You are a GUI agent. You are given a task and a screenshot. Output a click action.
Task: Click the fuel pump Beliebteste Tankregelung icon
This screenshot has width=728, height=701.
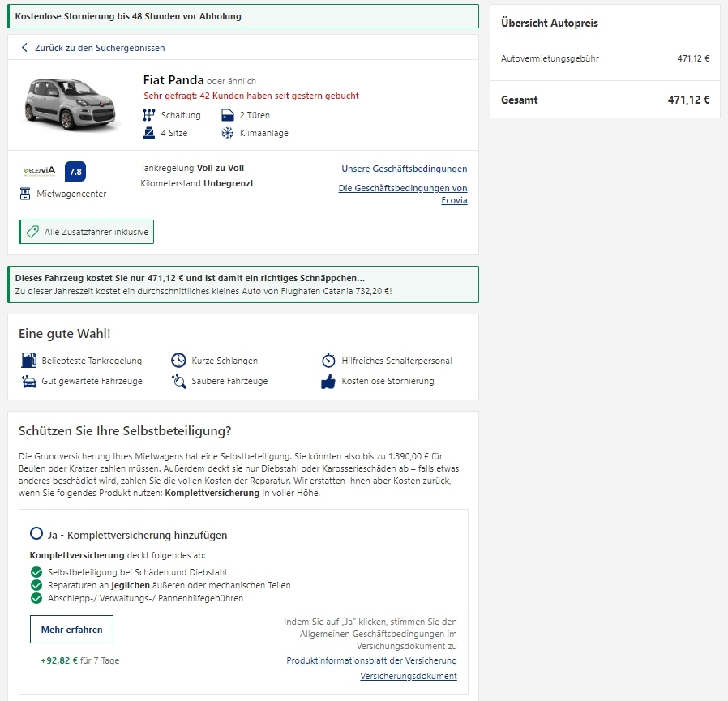click(29, 361)
